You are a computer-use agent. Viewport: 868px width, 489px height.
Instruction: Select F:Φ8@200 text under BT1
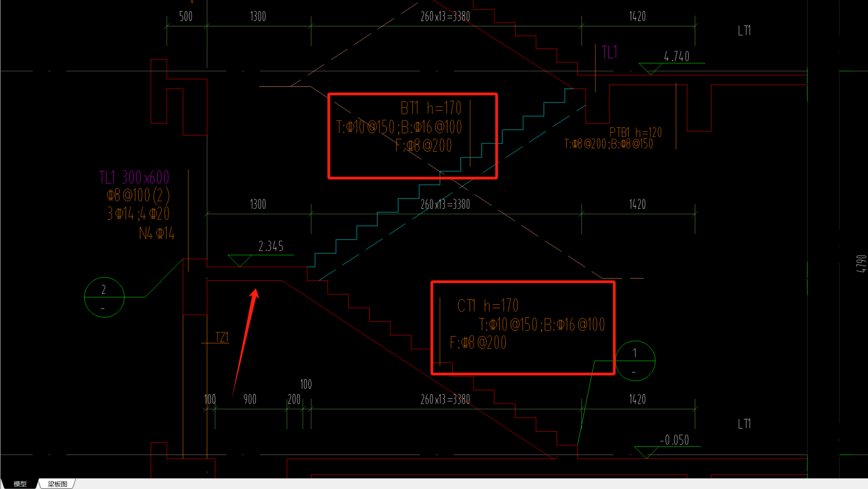(423, 146)
